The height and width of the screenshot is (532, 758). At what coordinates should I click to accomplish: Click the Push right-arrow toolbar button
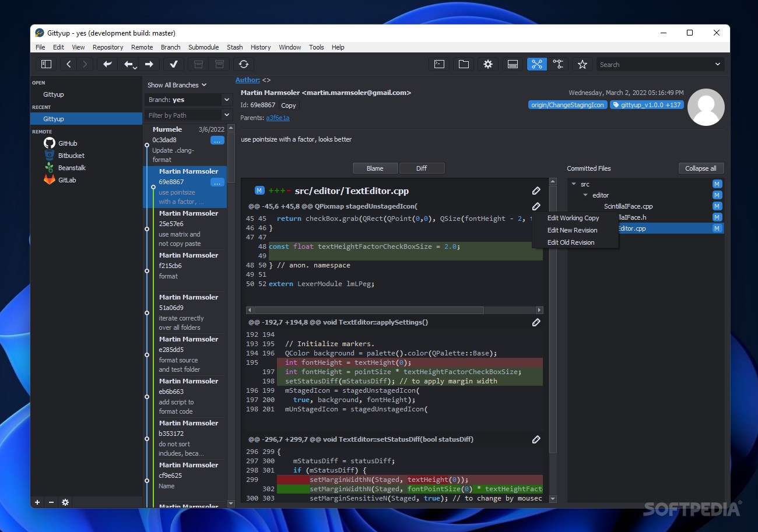tap(149, 64)
